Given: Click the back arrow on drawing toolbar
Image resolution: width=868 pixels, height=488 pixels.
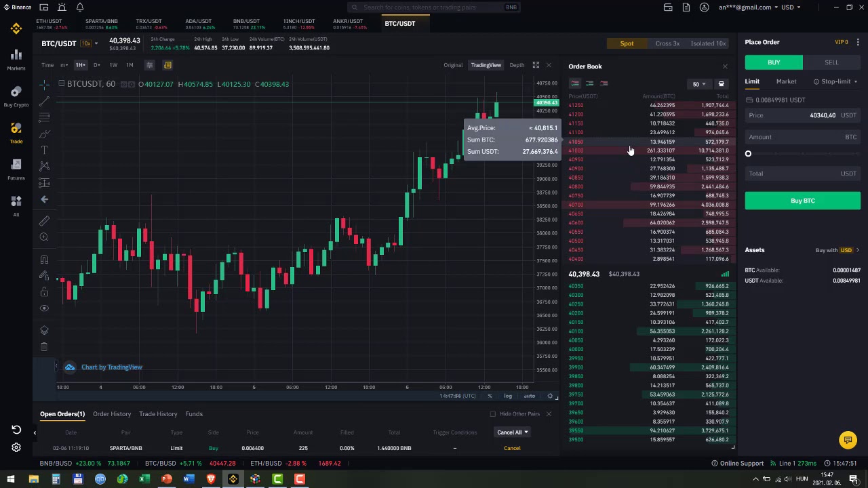Looking at the screenshot, I should click(44, 199).
